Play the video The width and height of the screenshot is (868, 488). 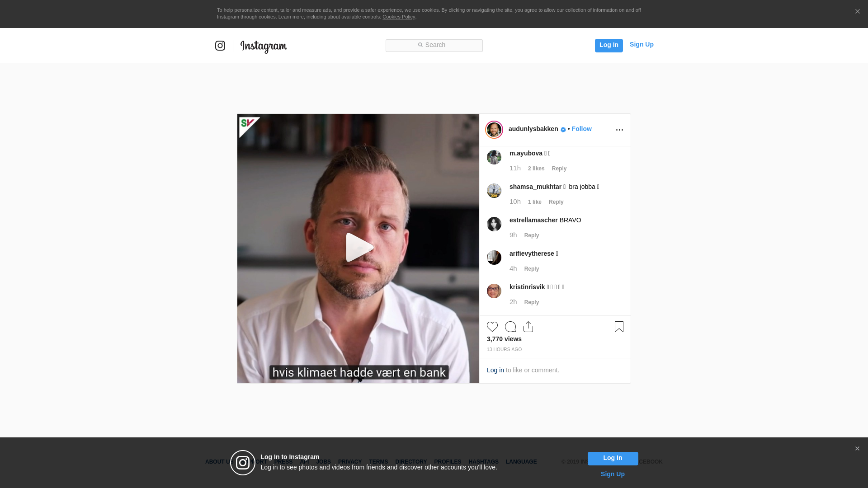tap(359, 248)
